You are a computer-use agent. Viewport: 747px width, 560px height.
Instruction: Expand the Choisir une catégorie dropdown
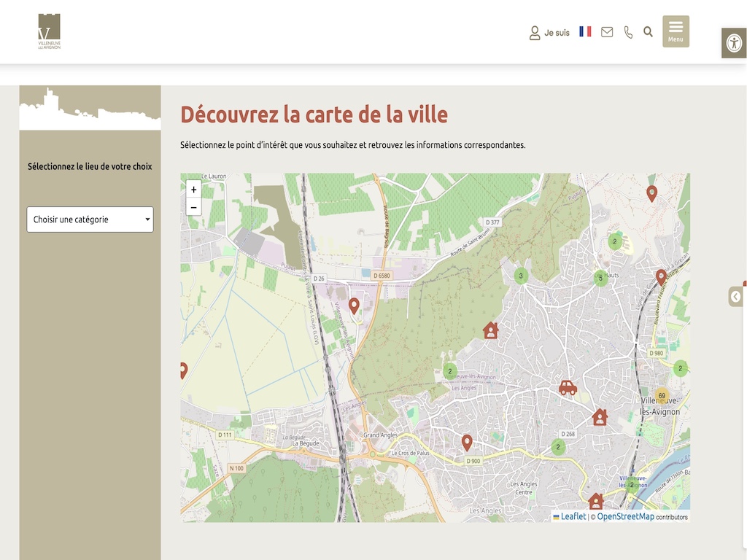tap(90, 219)
